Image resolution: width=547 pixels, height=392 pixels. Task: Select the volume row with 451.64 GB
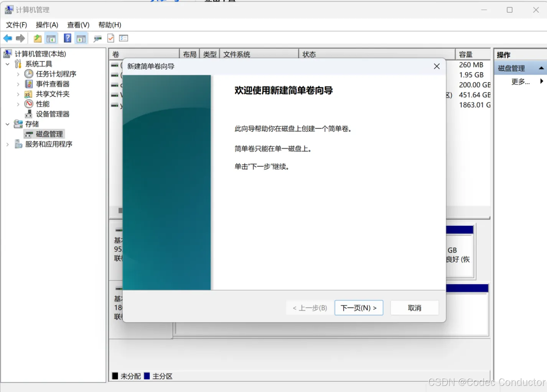tap(475, 95)
